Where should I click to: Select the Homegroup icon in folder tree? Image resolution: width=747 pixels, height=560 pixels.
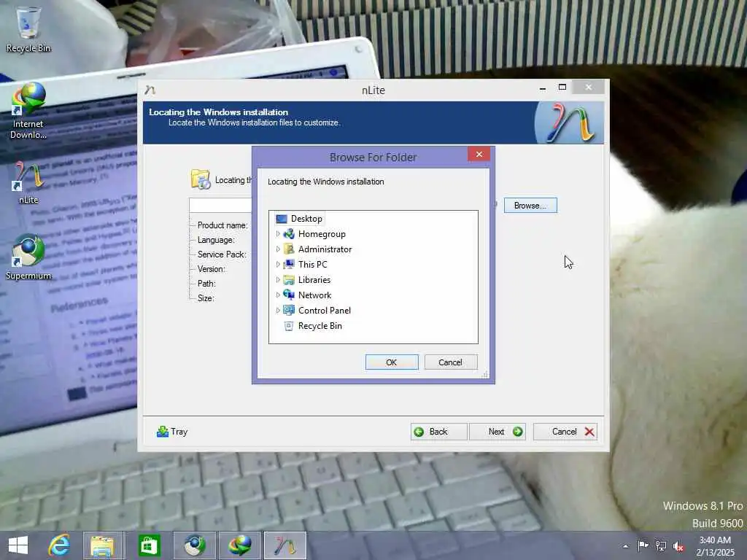[289, 234]
